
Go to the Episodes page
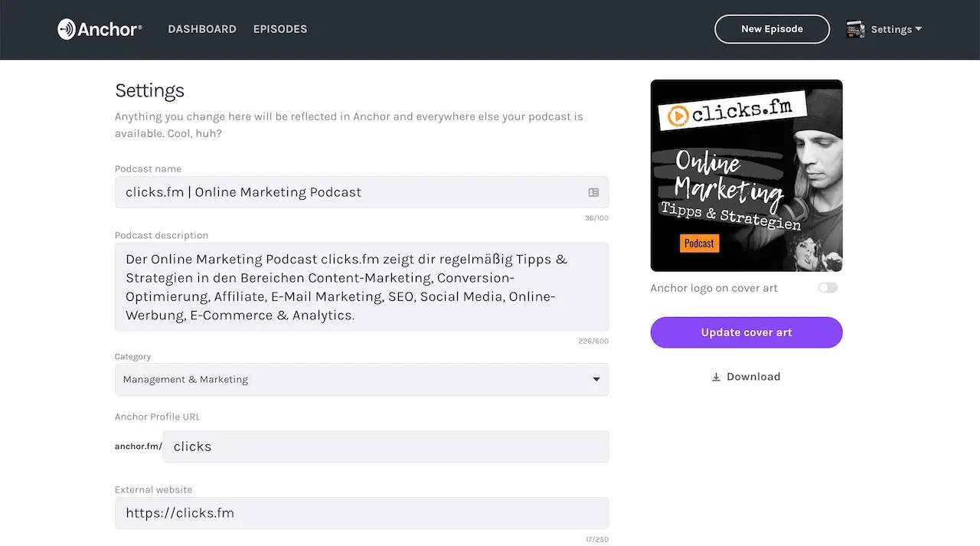tap(280, 29)
